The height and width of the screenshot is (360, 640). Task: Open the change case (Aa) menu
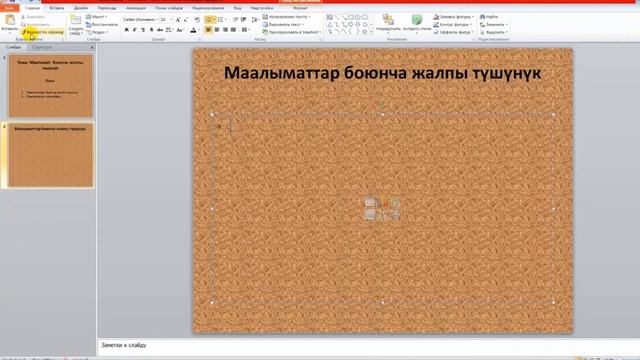[180, 30]
